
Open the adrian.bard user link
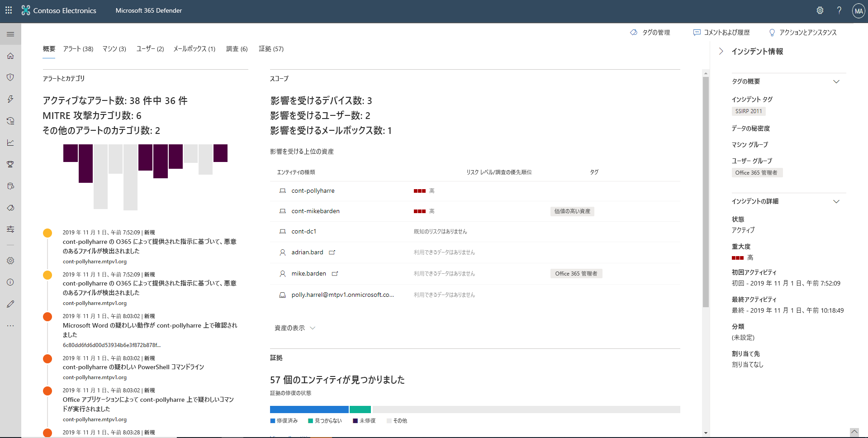(308, 252)
